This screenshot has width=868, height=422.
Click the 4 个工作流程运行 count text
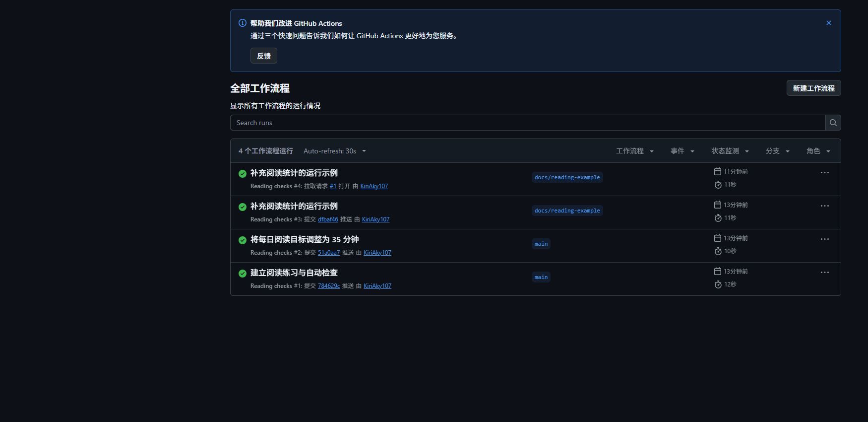pos(266,151)
